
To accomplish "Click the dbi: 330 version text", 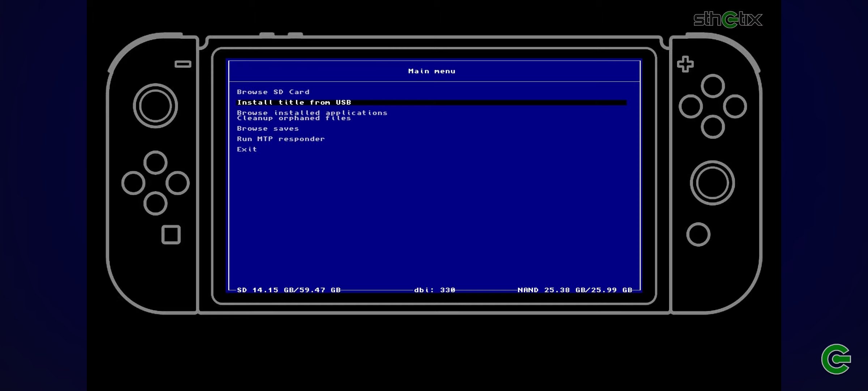I will (x=434, y=290).
